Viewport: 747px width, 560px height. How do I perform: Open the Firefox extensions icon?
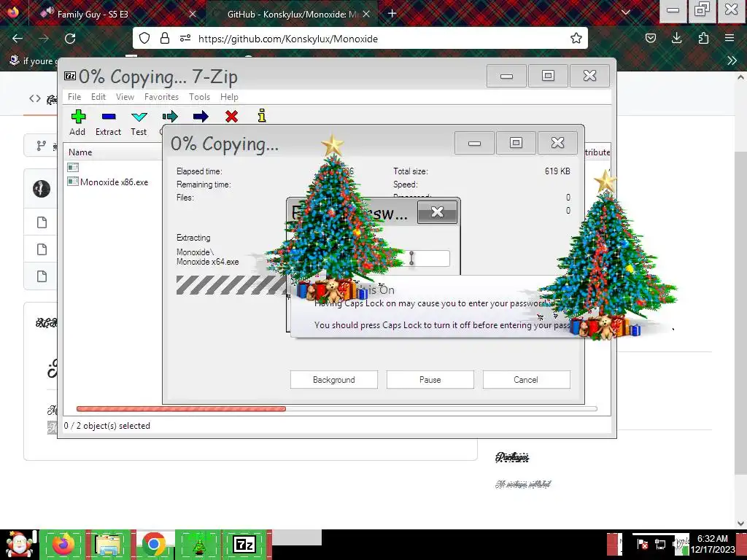click(x=703, y=38)
